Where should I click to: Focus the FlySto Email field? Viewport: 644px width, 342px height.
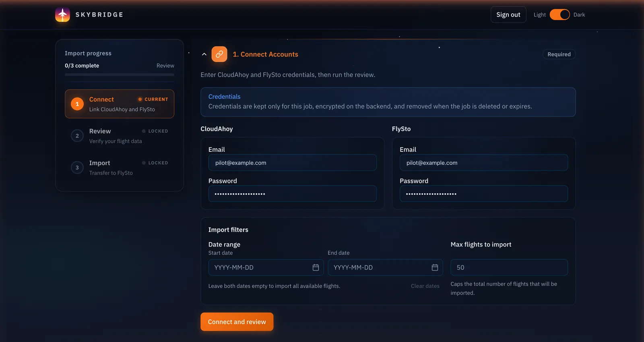(x=484, y=163)
